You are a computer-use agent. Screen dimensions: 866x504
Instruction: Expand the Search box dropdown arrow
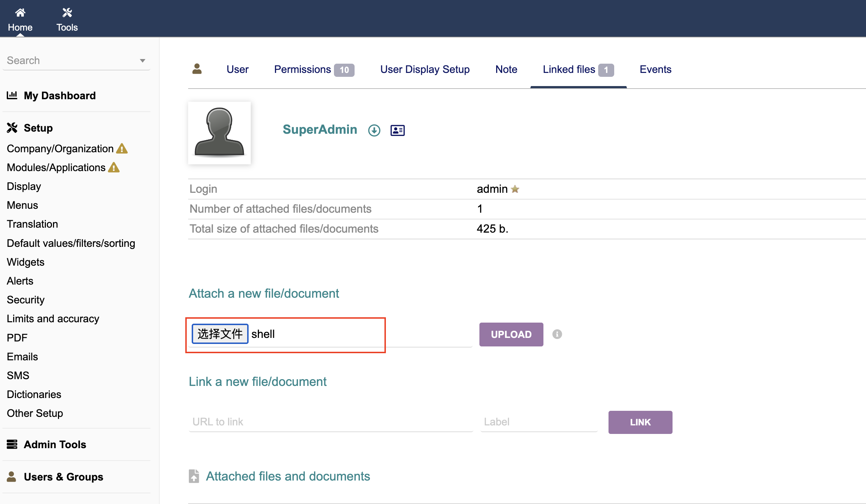(x=142, y=60)
